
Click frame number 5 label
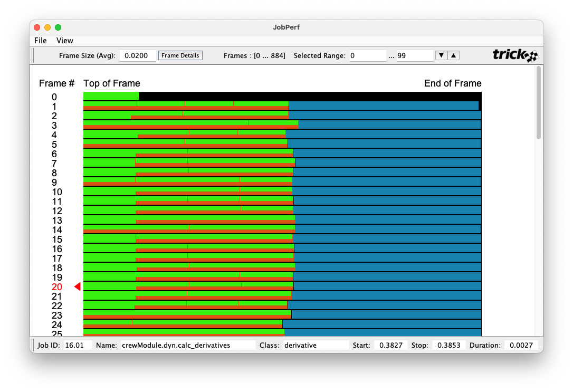tap(54, 145)
